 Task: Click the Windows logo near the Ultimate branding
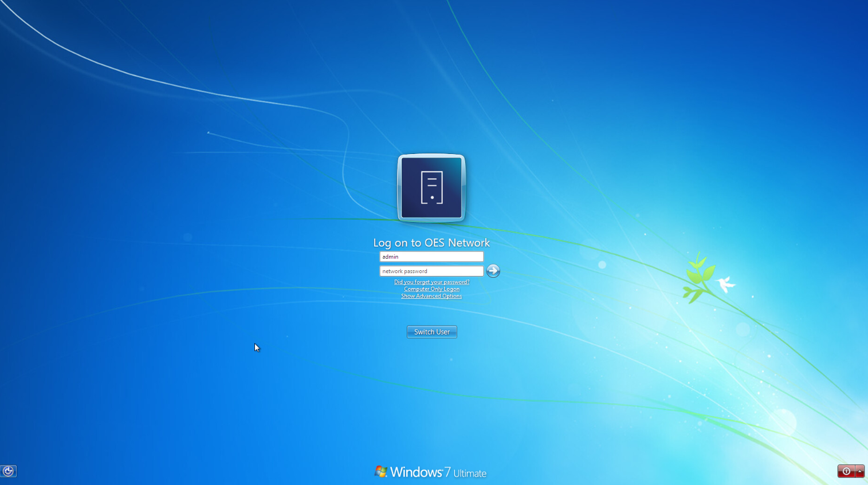click(x=380, y=471)
